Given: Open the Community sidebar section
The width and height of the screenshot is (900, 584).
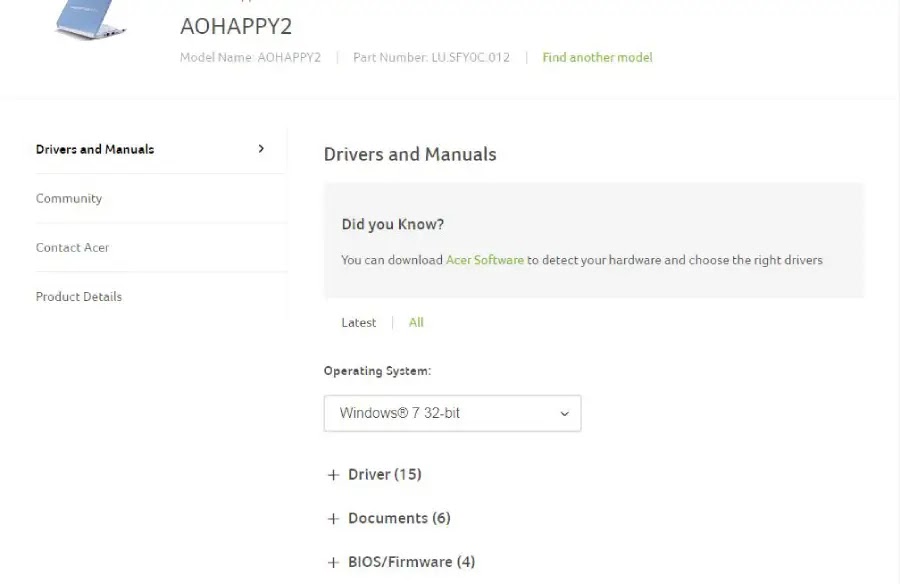Looking at the screenshot, I should [69, 198].
